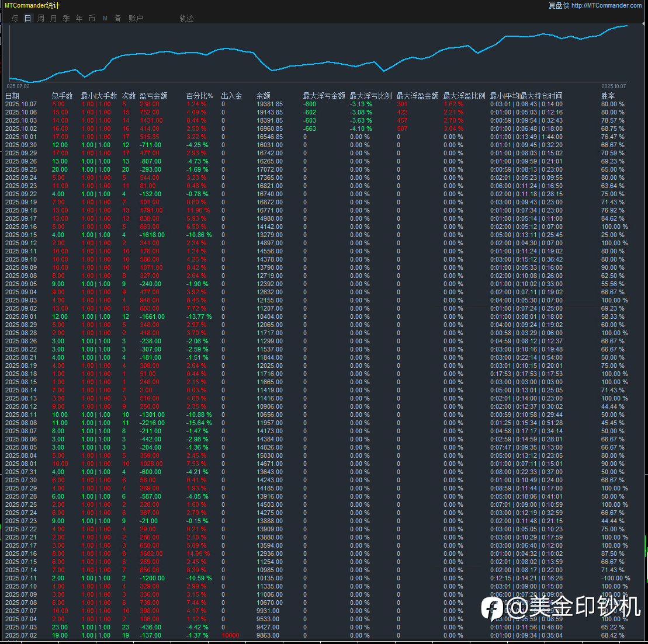Click the max floating loss -663
Image resolution: width=648 pixels, height=644 pixels.
310,128
